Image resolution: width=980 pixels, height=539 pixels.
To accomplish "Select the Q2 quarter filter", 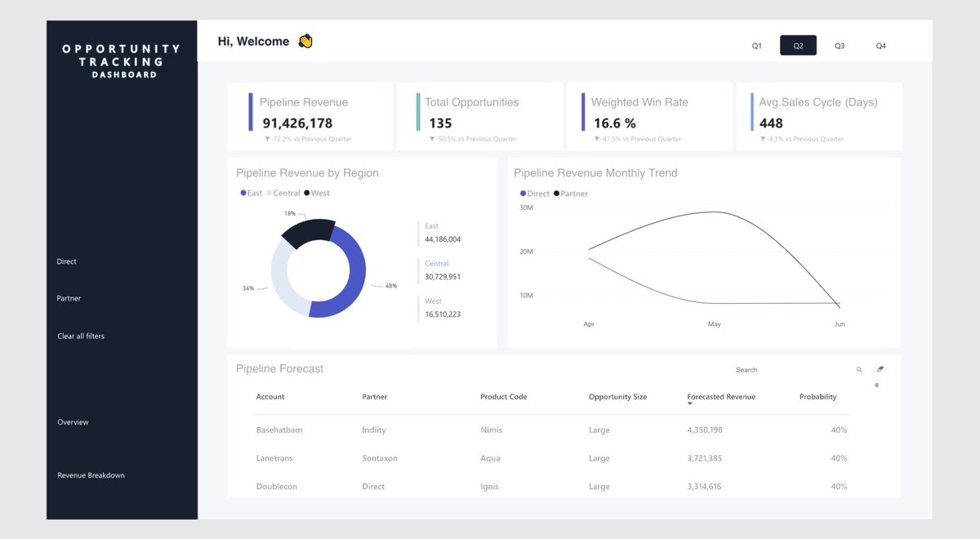I will tap(798, 46).
